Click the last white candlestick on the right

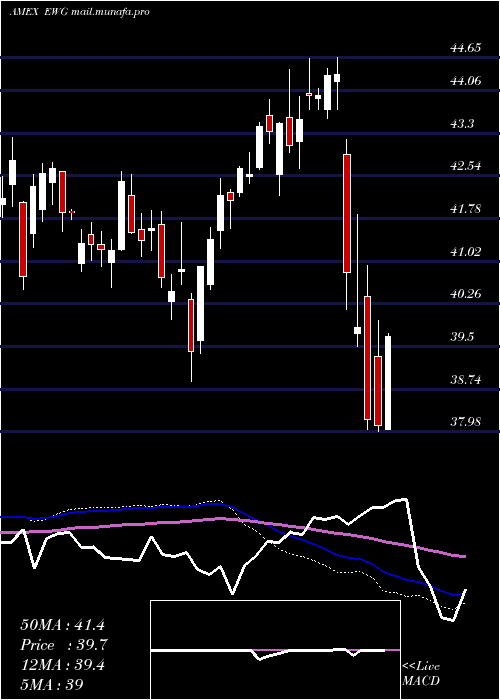click(388, 383)
